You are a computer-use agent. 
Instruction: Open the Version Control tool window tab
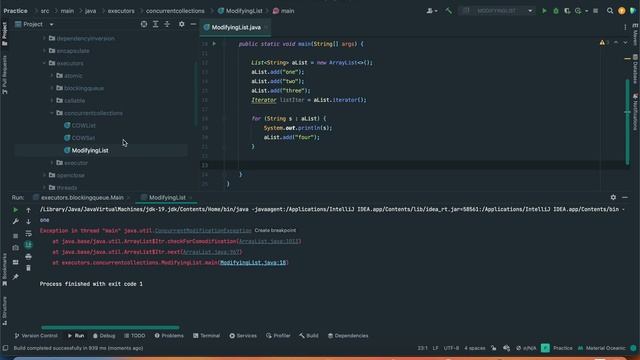tap(36, 336)
